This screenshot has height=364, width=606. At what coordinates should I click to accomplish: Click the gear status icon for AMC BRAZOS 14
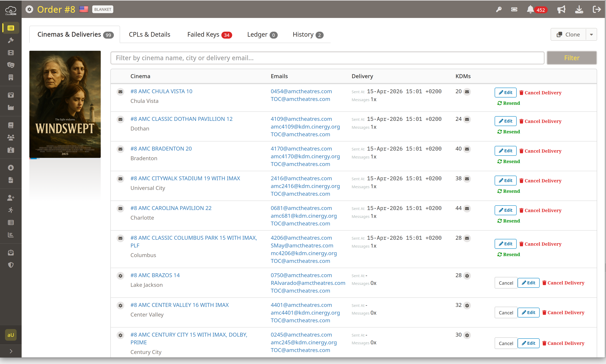120,276
